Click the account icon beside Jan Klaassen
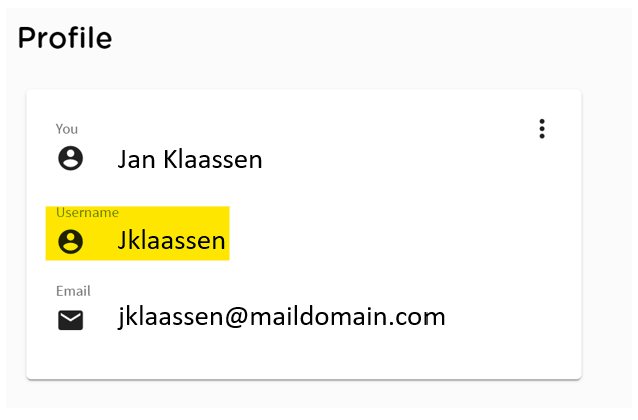The width and height of the screenshot is (638, 420). click(70, 158)
